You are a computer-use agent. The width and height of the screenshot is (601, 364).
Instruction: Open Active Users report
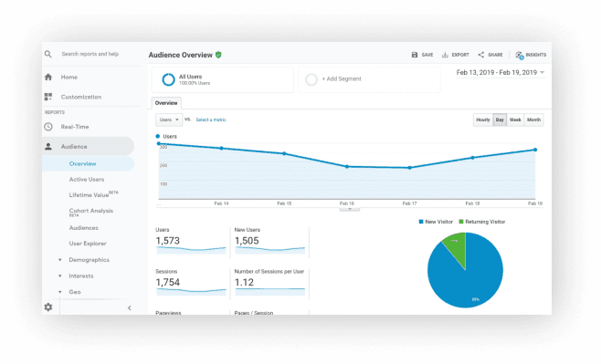[x=87, y=180]
